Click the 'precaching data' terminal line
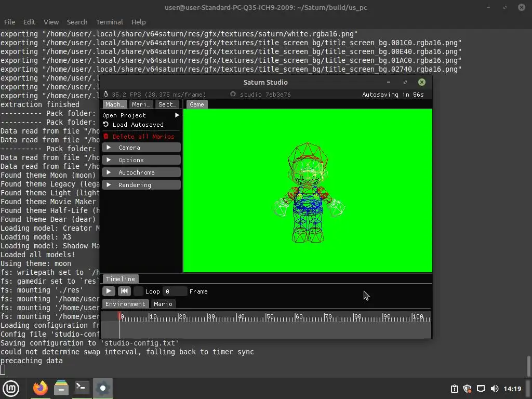 (32, 361)
